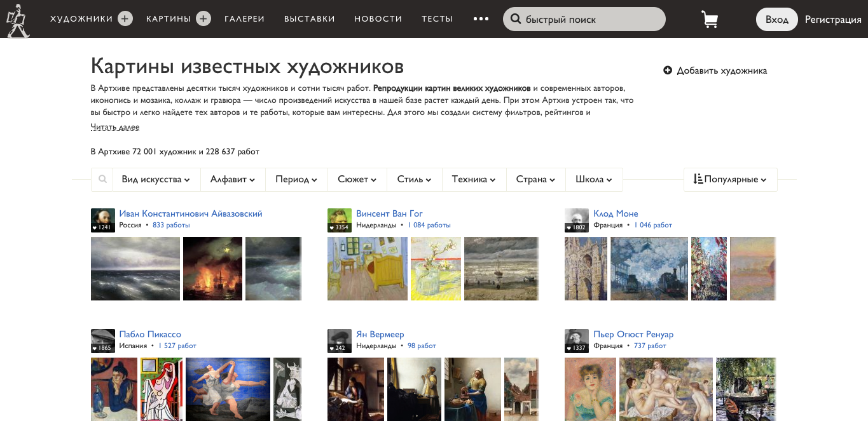The height and width of the screenshot is (444, 868).
Task: Open Aivazovsky's first grey stormy sea painting
Action: pos(135,269)
